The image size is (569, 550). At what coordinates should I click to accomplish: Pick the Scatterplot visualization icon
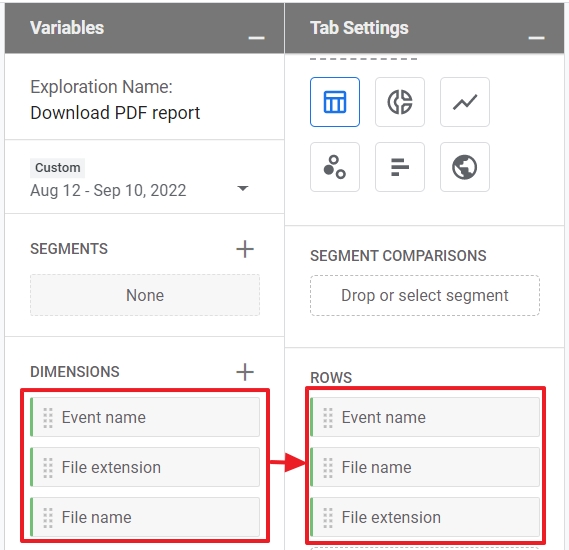click(335, 167)
